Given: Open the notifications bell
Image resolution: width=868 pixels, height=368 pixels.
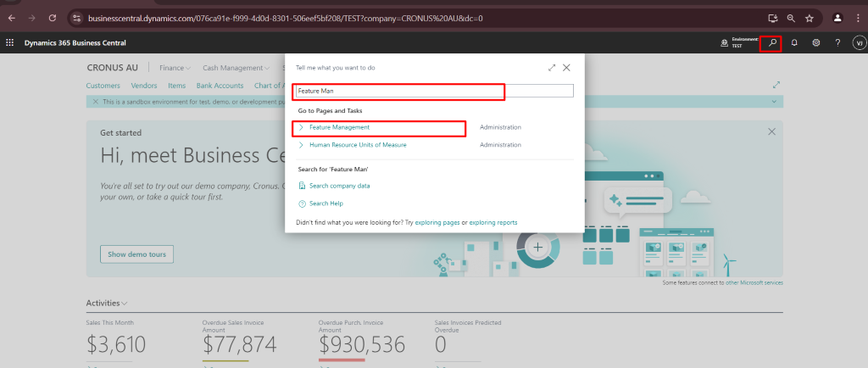Looking at the screenshot, I should click(x=794, y=42).
